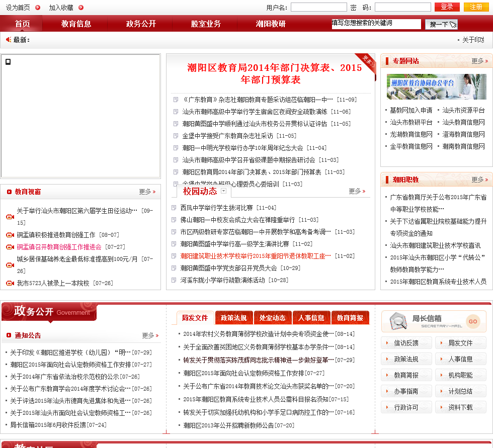Click the broken image icon in slideshow box

8,62
